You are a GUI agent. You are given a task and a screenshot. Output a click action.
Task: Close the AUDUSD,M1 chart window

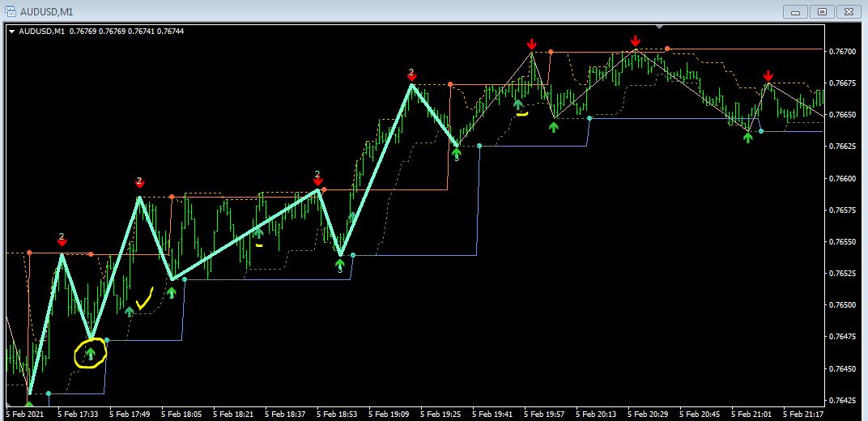pyautogui.click(x=849, y=11)
